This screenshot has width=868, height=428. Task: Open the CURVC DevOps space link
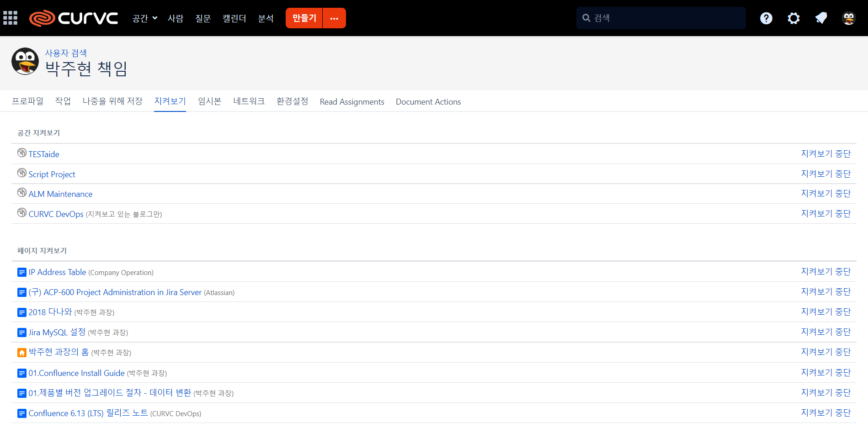pos(56,214)
